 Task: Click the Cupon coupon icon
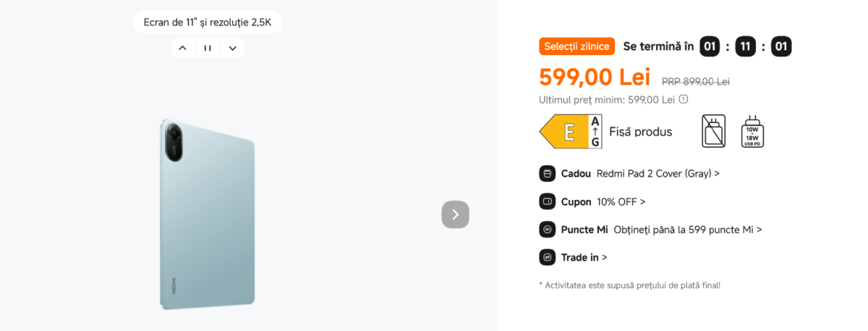click(x=547, y=202)
